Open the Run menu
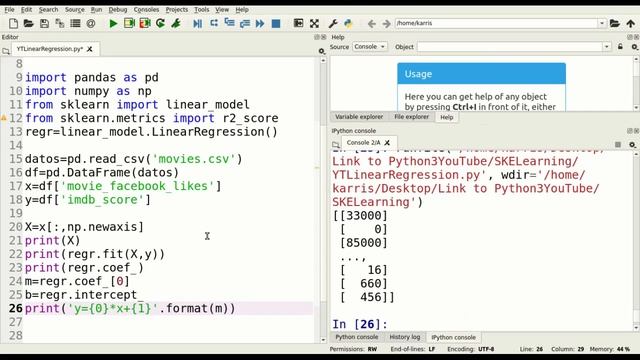 (x=96, y=9)
